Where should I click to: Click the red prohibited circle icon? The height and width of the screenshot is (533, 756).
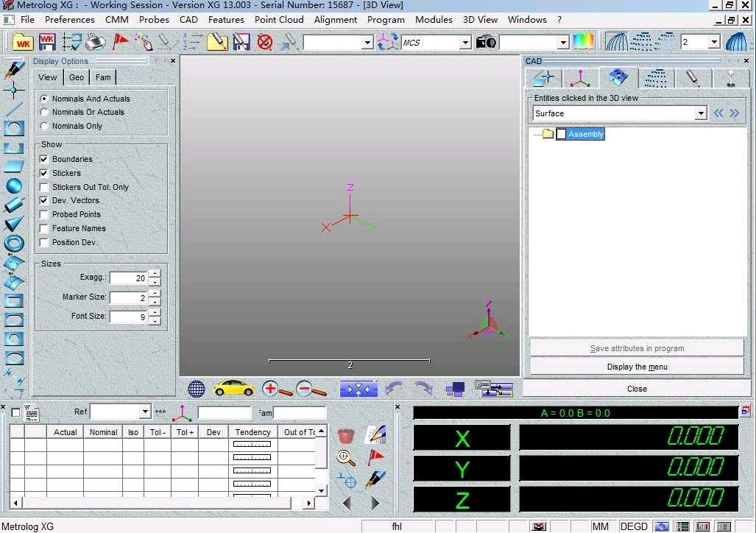click(x=265, y=42)
